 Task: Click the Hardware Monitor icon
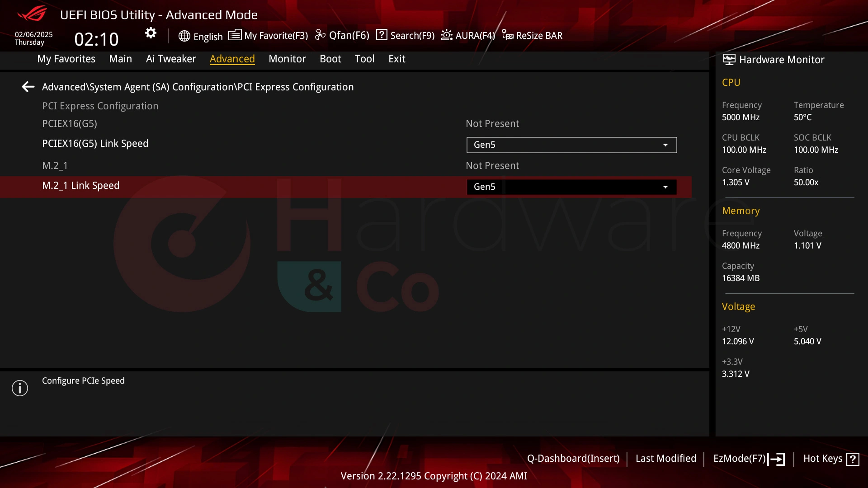pos(729,60)
